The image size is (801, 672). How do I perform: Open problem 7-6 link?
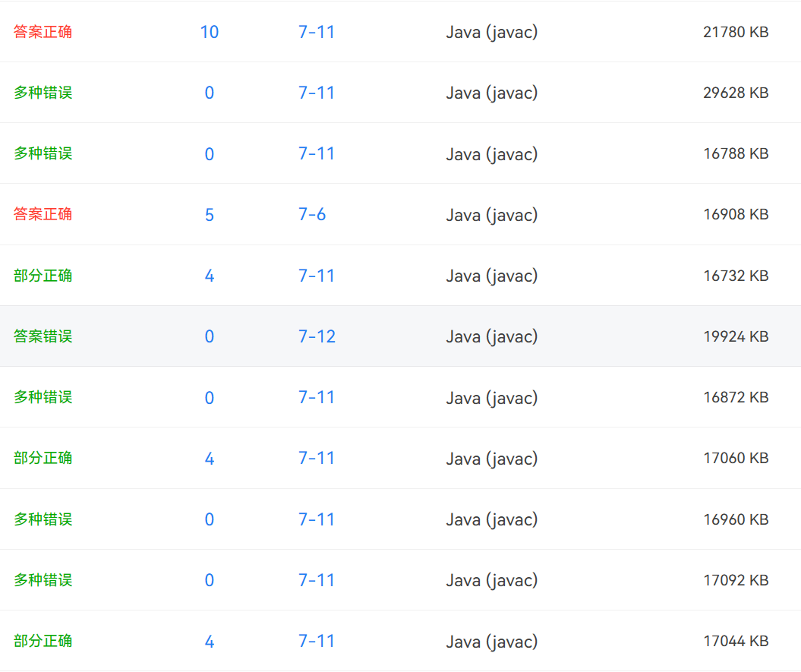click(x=312, y=215)
